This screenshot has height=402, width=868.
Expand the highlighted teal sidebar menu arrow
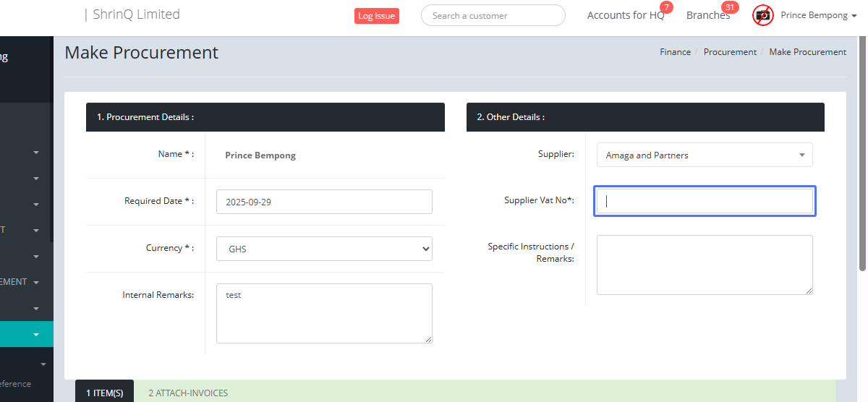coord(36,335)
